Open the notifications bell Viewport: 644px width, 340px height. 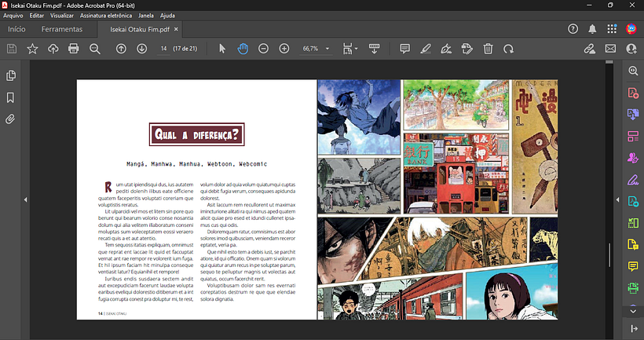click(592, 29)
